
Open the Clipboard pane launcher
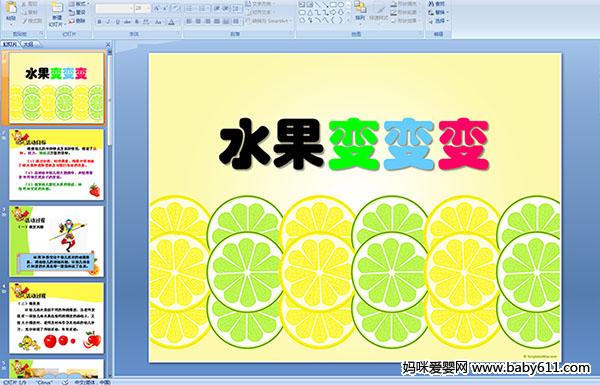click(41, 33)
